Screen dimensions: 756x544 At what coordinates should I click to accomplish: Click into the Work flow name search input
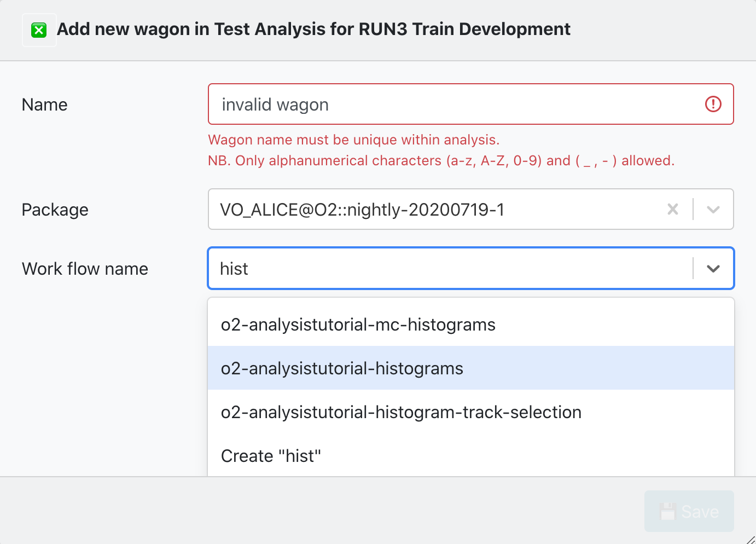click(x=449, y=269)
